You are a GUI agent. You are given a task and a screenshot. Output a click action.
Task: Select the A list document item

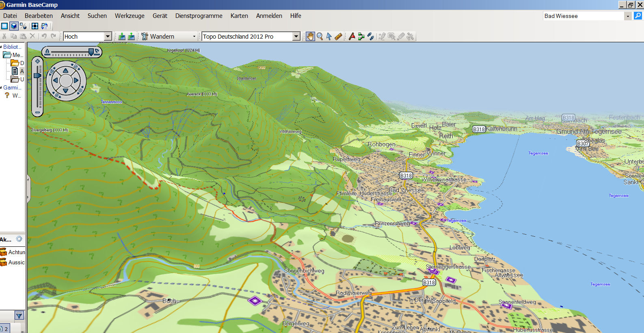click(x=17, y=71)
